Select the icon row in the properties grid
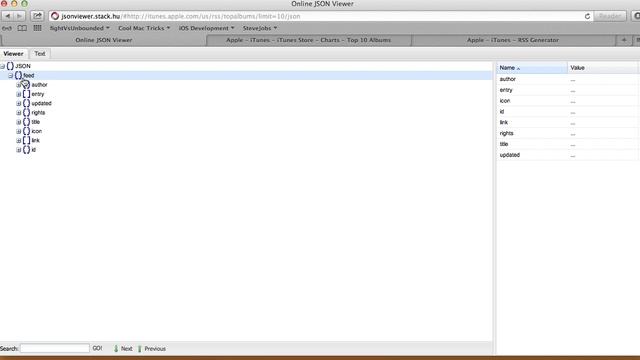The width and height of the screenshot is (640, 360). pos(567,101)
